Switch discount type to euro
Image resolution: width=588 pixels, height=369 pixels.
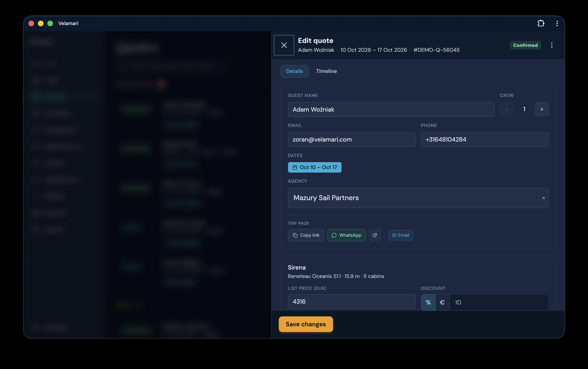click(442, 302)
